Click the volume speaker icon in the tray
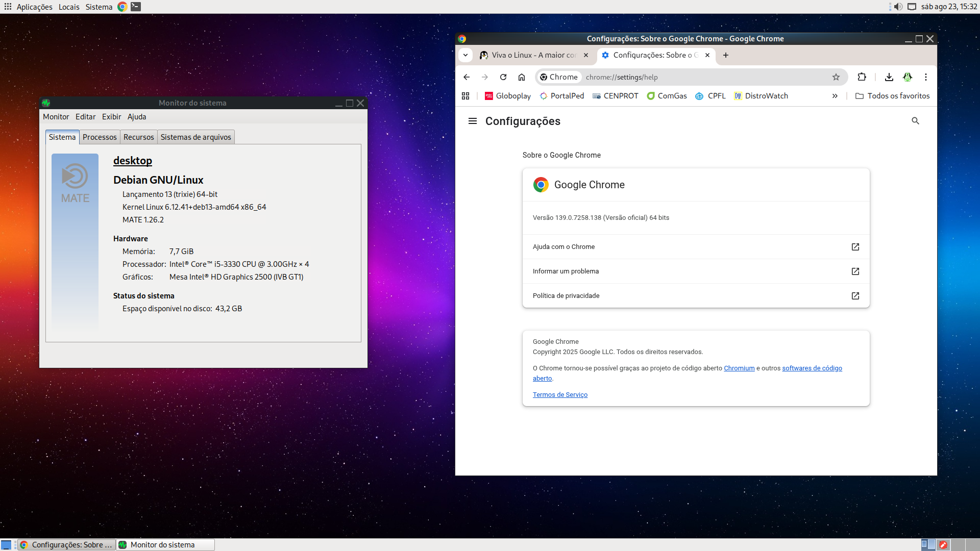980x551 pixels. coord(898,7)
